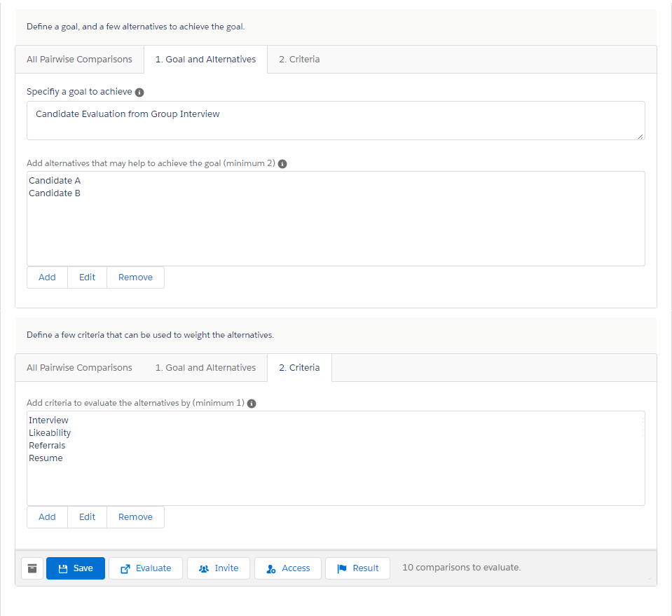Select Candidate A in alternatives list
Image resolution: width=672 pixels, height=616 pixels.
(55, 181)
